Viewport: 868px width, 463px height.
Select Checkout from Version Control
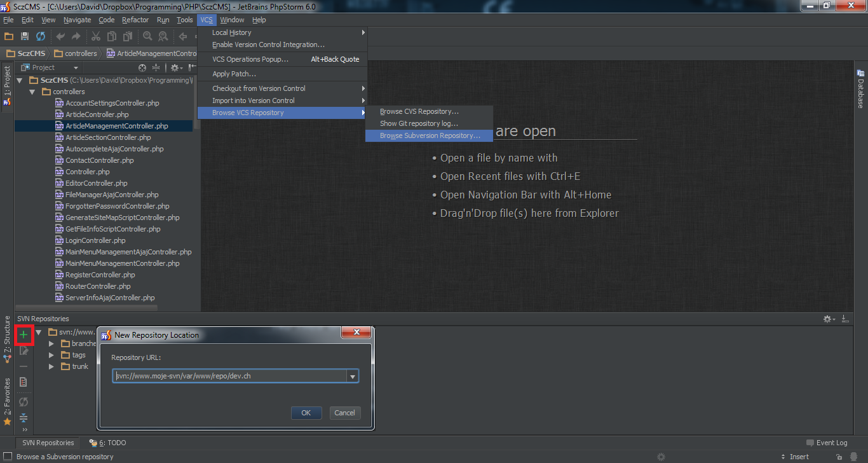283,88
